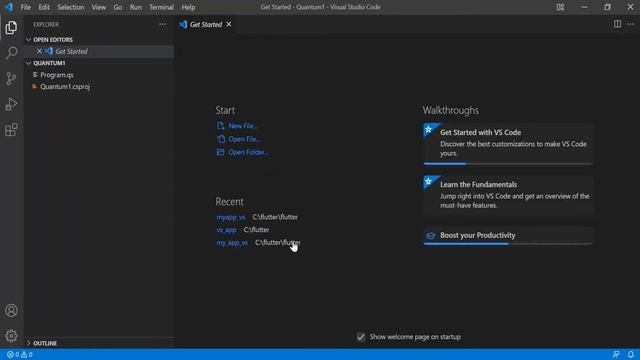Click the New File... link

point(242,126)
